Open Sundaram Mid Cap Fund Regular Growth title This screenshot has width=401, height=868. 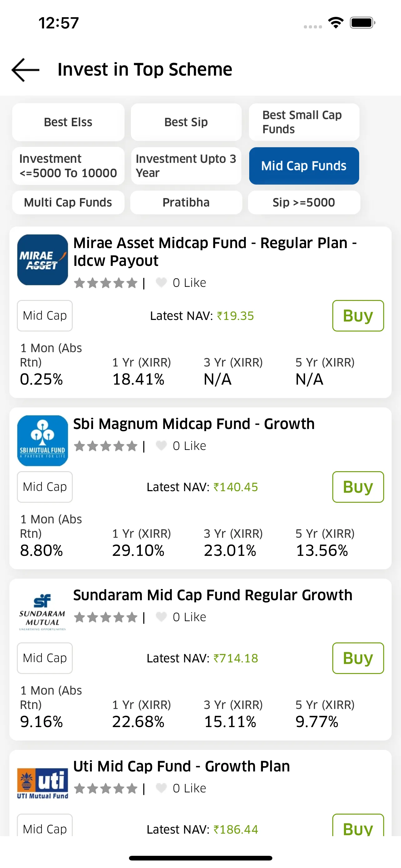pyautogui.click(x=212, y=595)
